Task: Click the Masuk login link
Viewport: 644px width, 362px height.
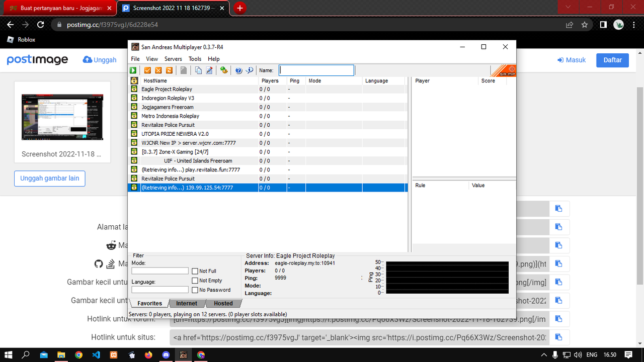Action: pos(572,60)
